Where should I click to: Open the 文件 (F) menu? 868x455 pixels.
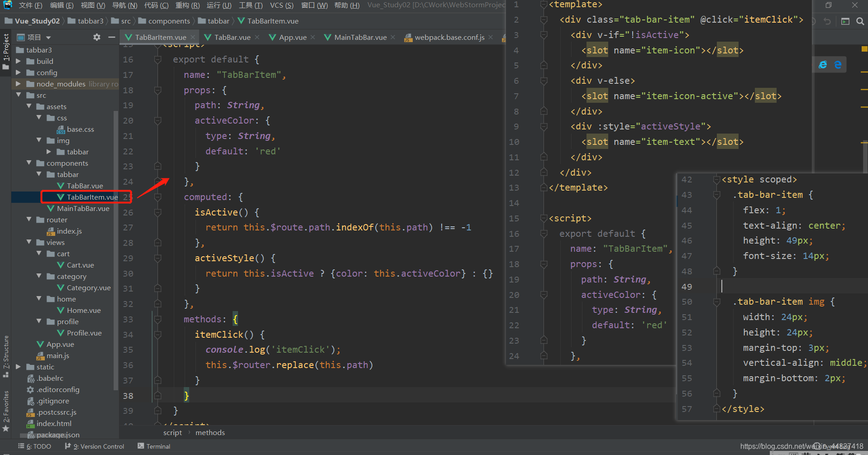tap(30, 5)
